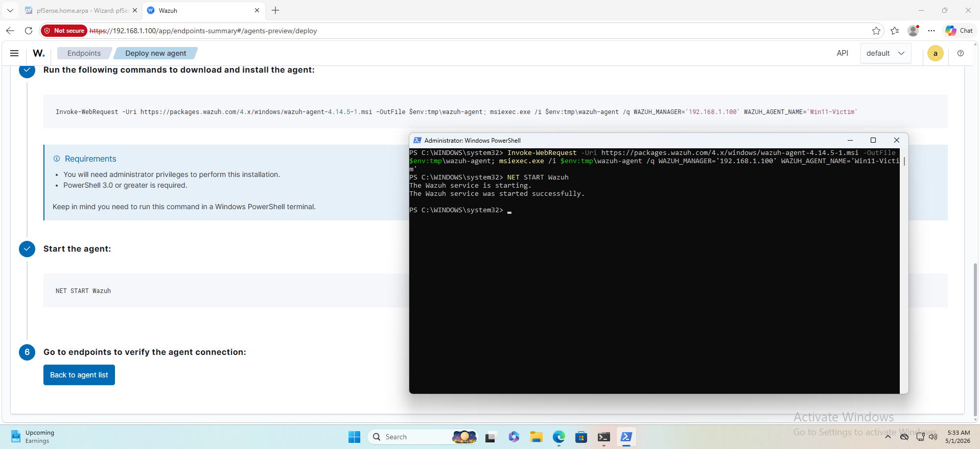
Task: Switch to the pfSense.home.arpa tab
Action: pos(81,10)
